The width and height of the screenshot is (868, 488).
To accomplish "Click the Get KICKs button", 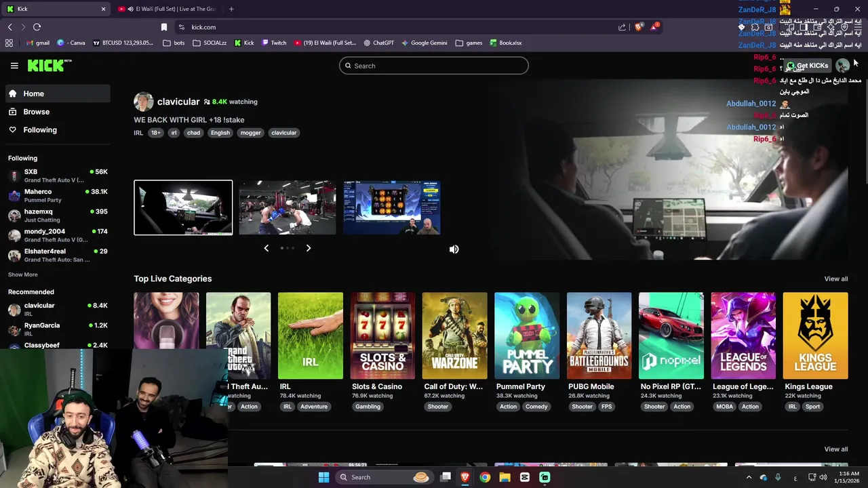I will pos(808,66).
